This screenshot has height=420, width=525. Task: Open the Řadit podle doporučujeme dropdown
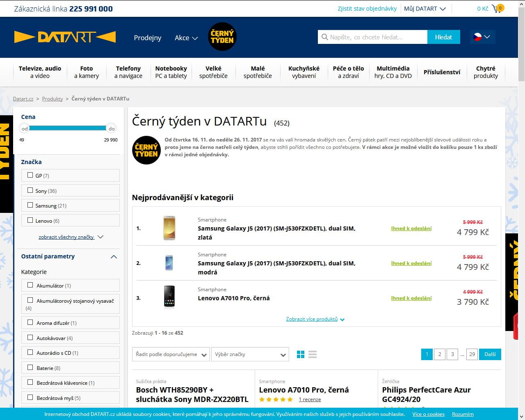click(x=171, y=354)
